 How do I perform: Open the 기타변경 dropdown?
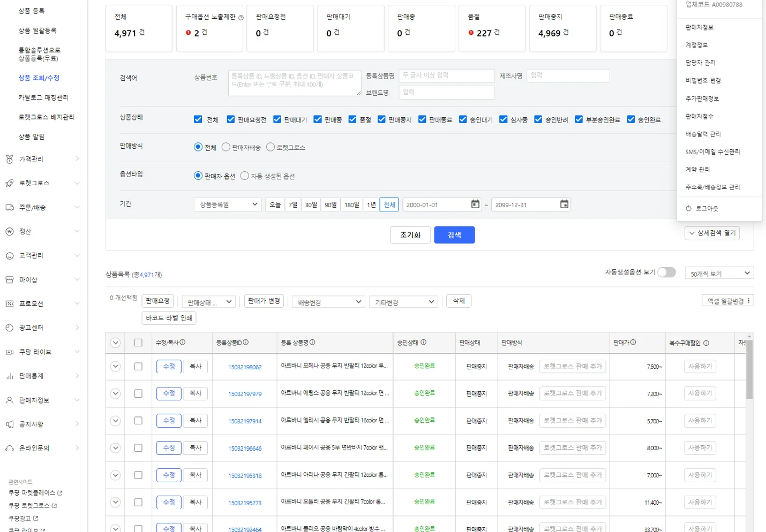(x=403, y=302)
